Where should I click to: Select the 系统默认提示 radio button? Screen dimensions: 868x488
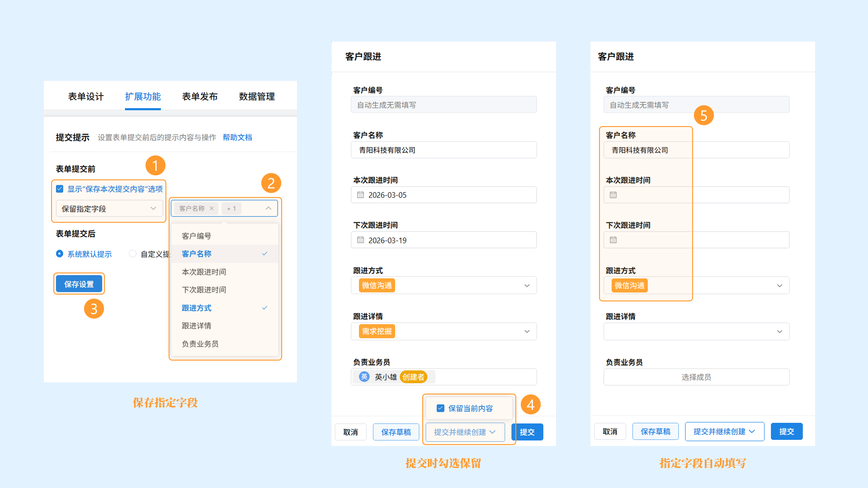point(59,253)
